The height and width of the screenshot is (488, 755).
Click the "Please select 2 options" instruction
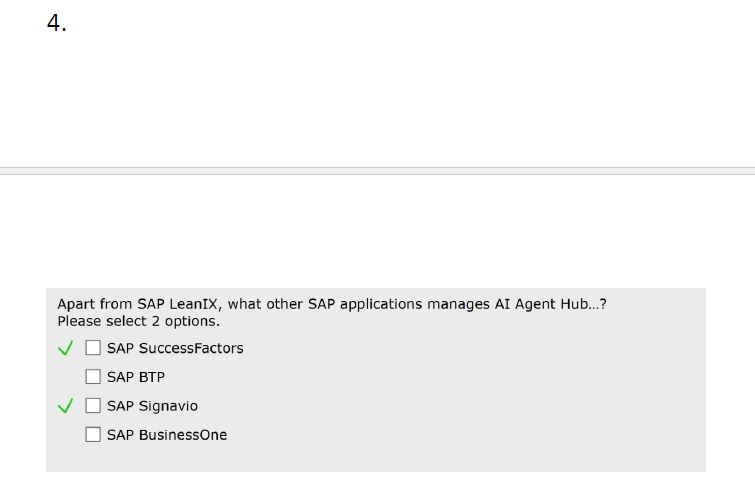point(138,322)
